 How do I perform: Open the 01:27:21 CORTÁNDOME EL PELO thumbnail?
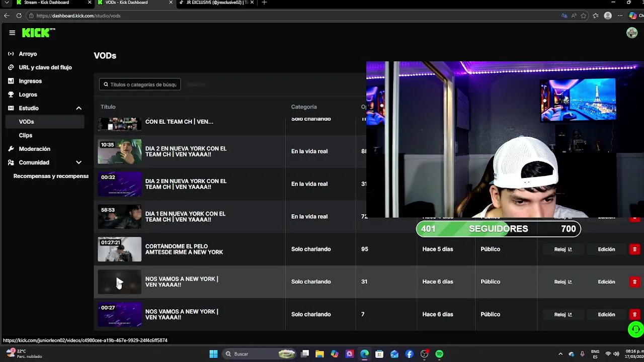tap(120, 249)
